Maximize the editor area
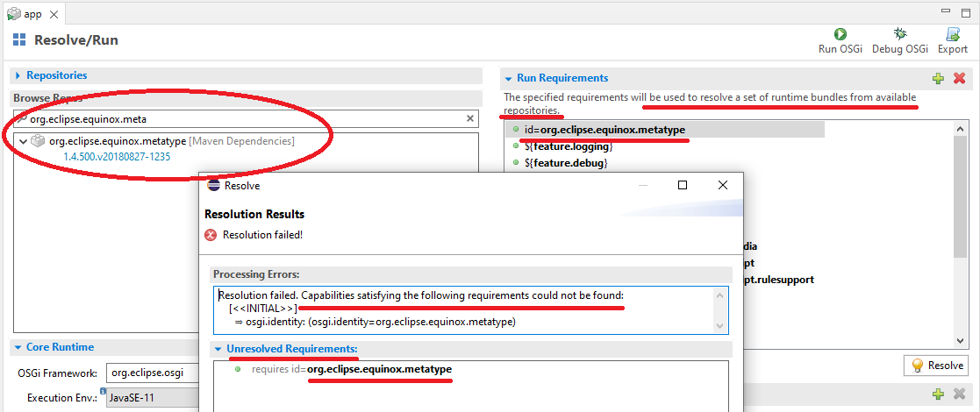The width and height of the screenshot is (980, 412). pos(965,12)
